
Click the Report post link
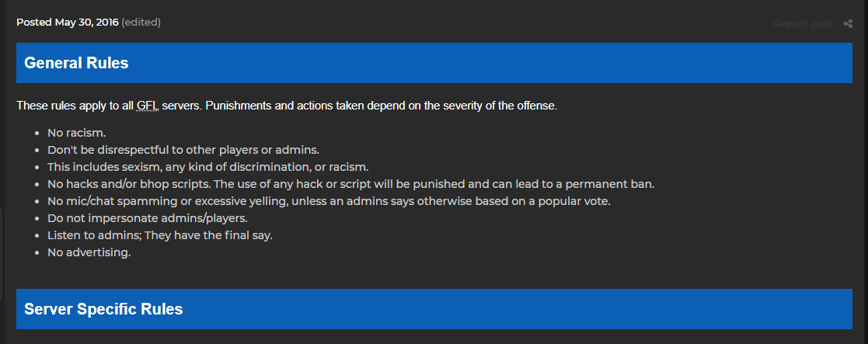coord(803,24)
